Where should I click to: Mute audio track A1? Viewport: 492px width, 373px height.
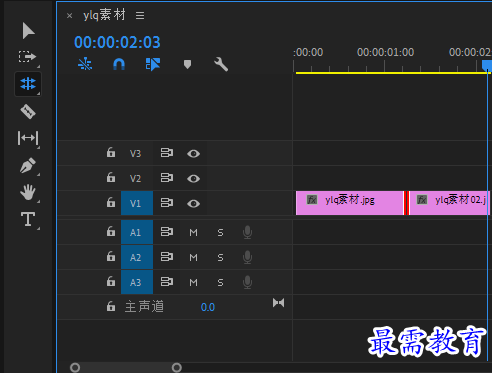tap(193, 233)
